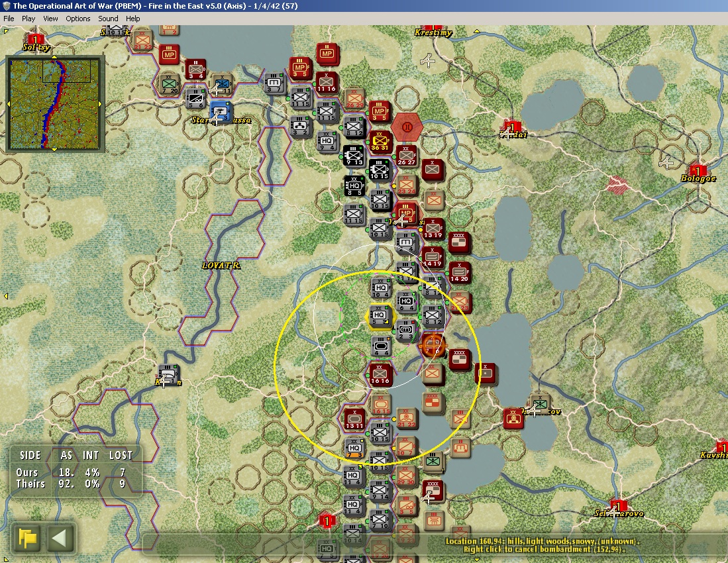This screenshot has height=563, width=728.
Task: Select the tan Soviet infantry unit 23-24
Action: coord(406,185)
